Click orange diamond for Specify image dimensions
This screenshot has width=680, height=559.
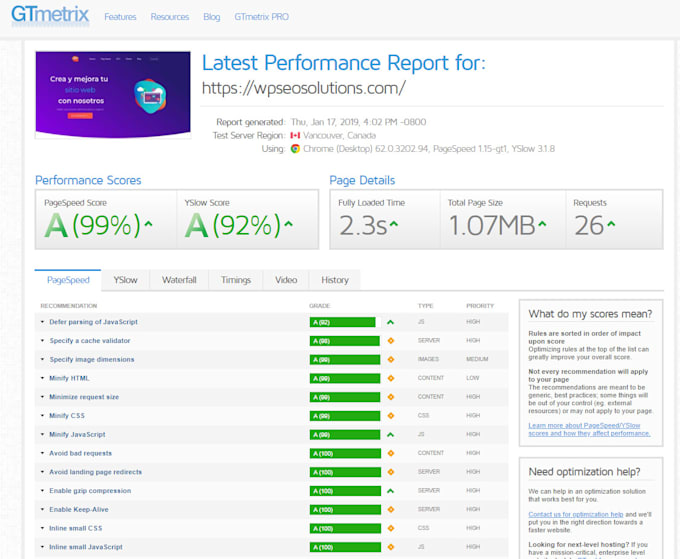(391, 360)
